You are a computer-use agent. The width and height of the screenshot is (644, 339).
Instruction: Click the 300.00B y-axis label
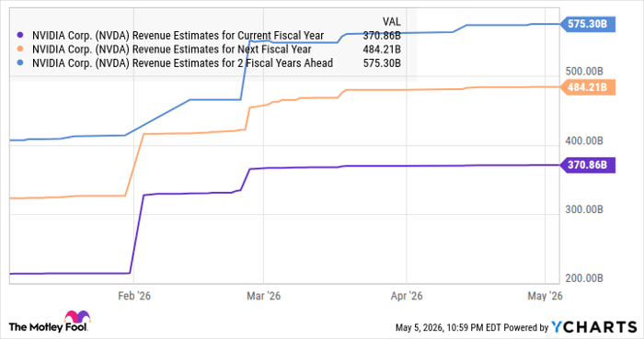584,209
